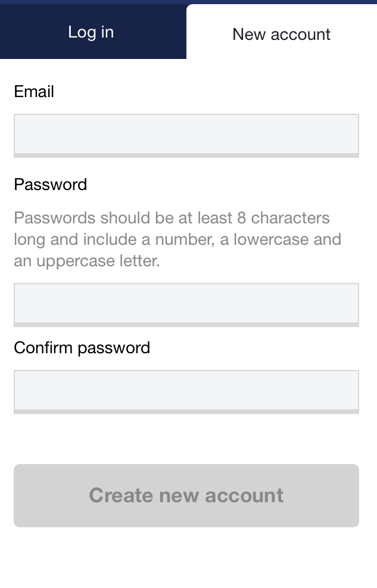Screen dimensions: 377x588
Task: Click blank area between Confirm field and button
Action: click(x=186, y=438)
